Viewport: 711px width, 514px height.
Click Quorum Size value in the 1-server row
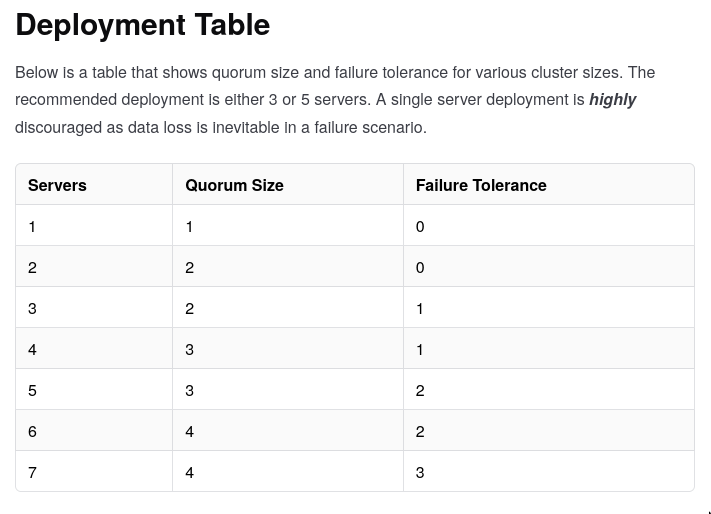(x=189, y=226)
